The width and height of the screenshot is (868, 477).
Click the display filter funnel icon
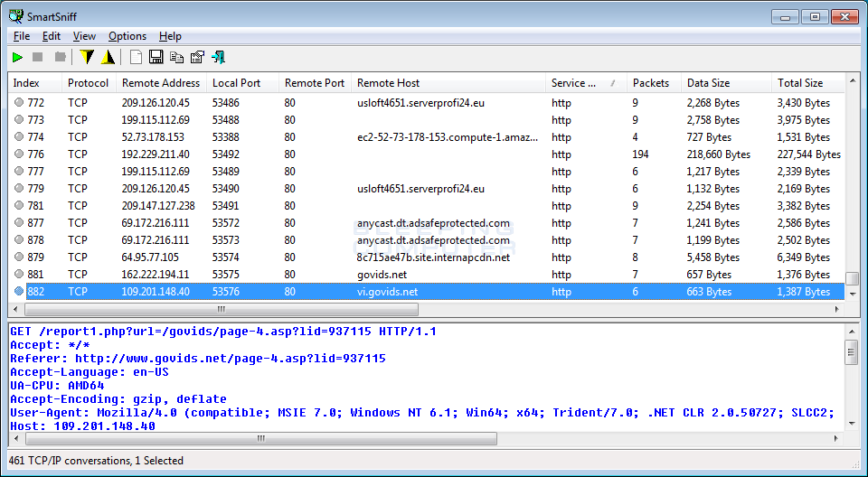(87, 58)
